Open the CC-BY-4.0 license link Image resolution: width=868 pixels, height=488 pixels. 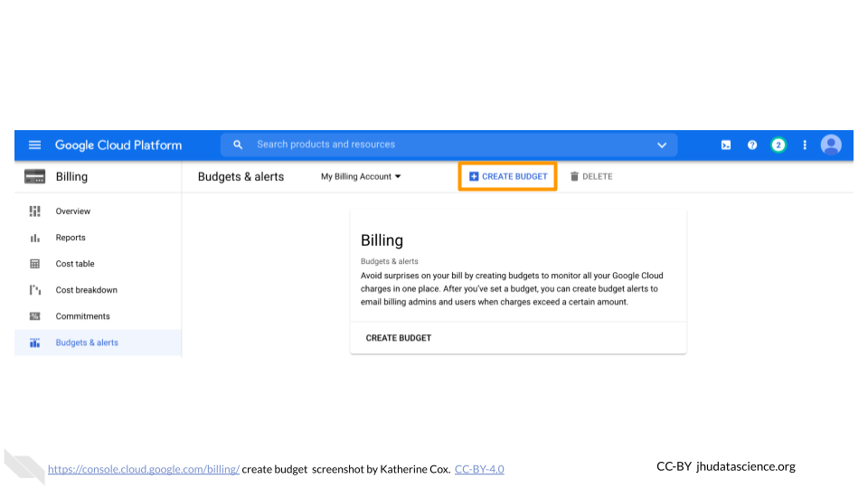pos(479,469)
